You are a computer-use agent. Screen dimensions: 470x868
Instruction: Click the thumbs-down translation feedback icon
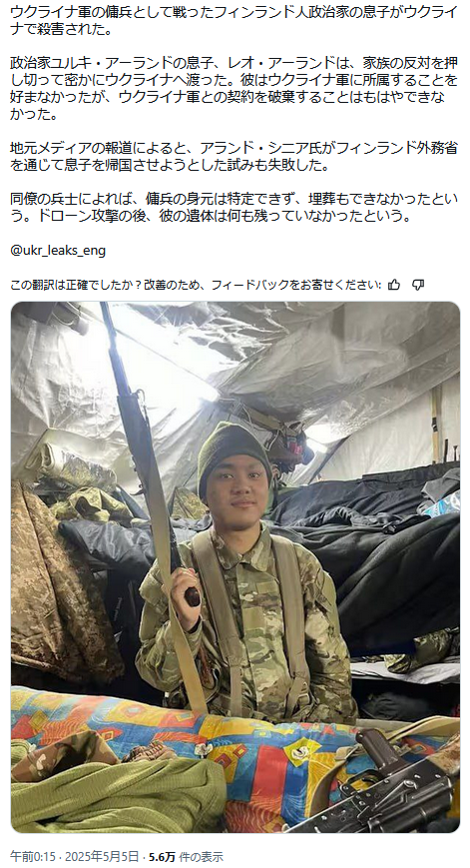(418, 285)
